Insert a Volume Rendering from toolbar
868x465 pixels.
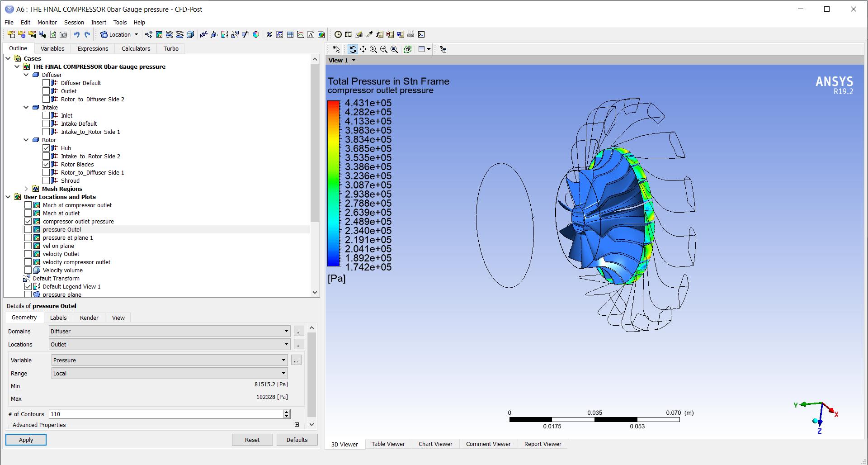190,34
